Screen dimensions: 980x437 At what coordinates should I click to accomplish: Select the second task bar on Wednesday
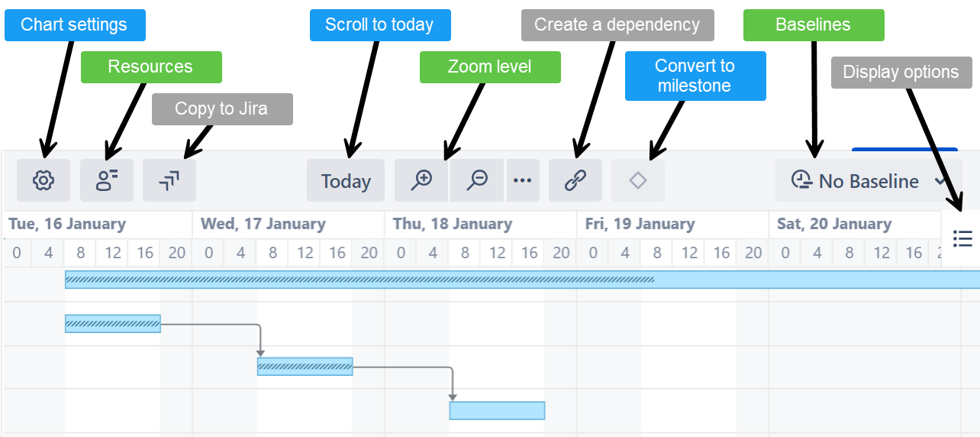point(305,367)
